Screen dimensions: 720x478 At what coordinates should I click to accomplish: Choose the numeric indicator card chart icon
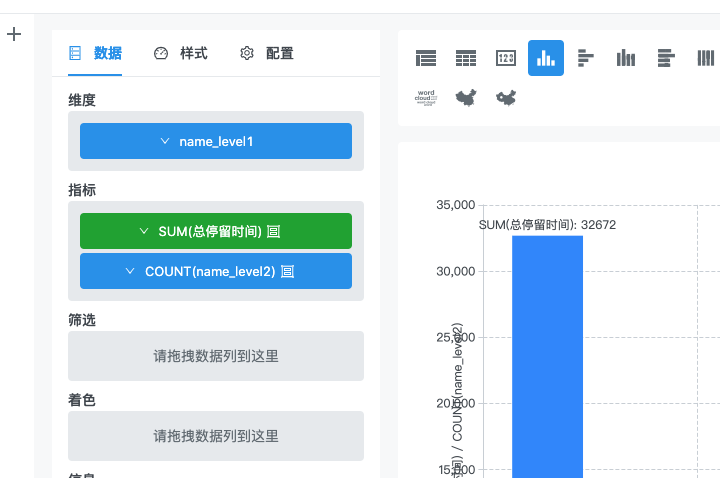506,58
